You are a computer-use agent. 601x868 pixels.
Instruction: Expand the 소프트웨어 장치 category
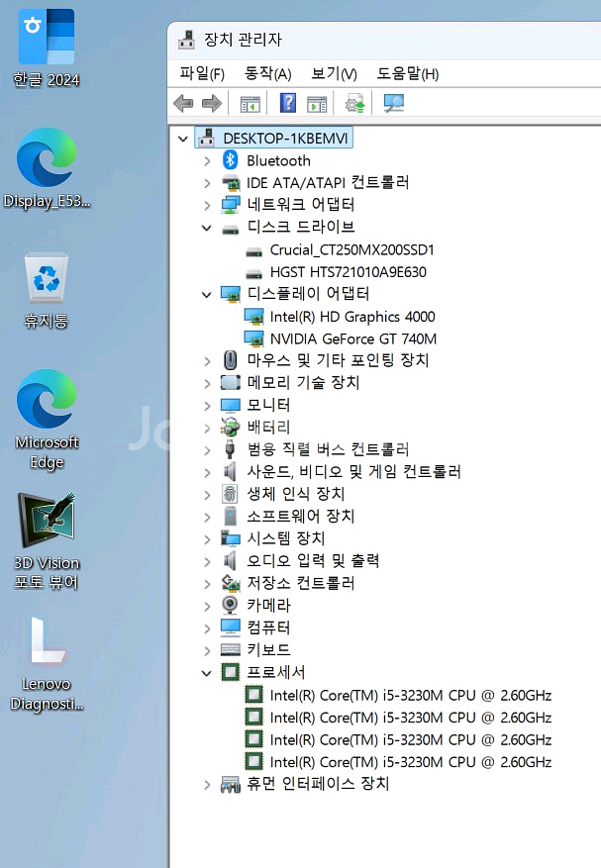tap(207, 517)
